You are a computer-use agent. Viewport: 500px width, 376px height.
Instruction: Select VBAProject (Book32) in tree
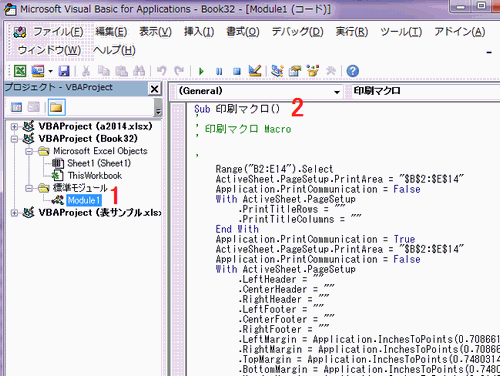(x=88, y=139)
